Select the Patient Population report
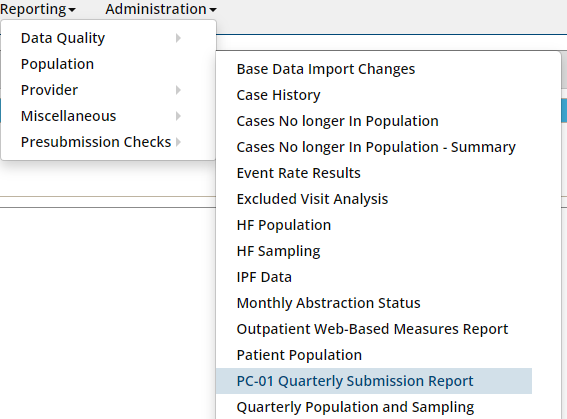 (299, 355)
